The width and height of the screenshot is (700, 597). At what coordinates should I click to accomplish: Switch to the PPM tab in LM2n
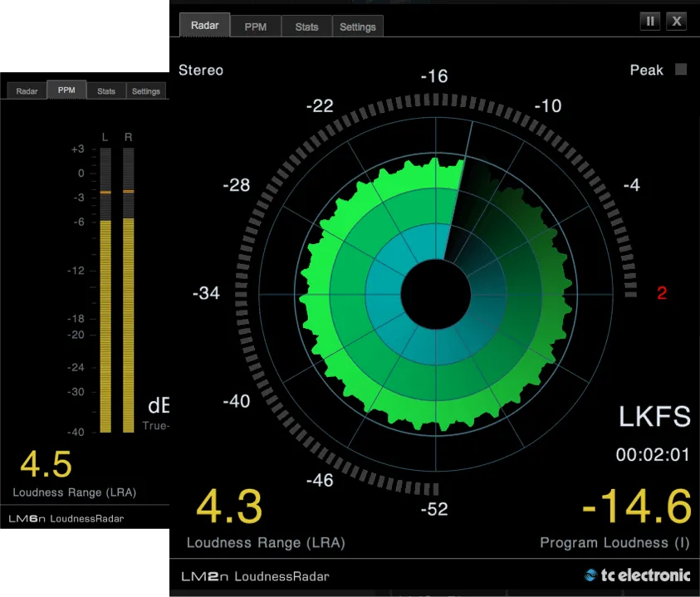coord(255,26)
